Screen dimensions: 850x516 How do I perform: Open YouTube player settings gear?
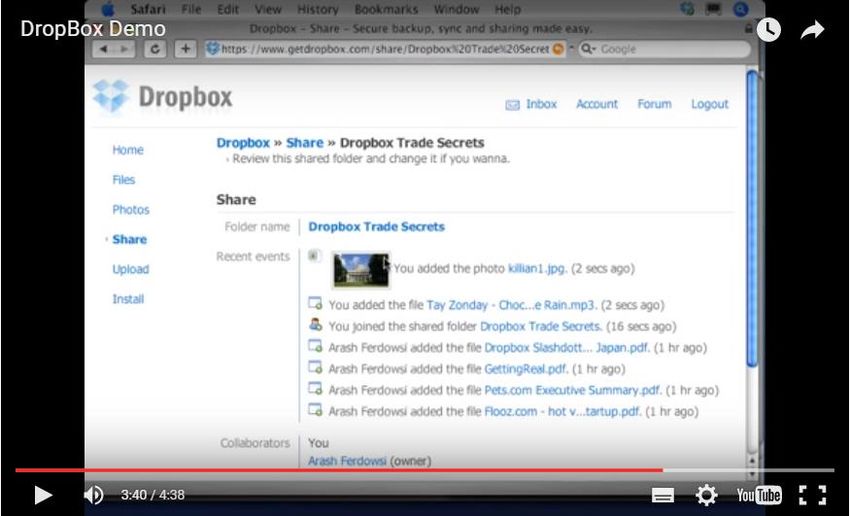(706, 495)
